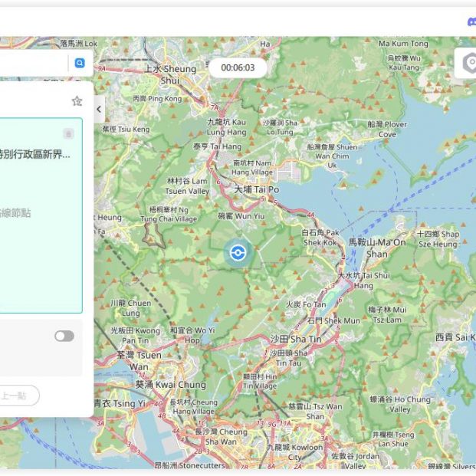476x476 pixels.
Task: Click the trash icon on the route card
Action: click(68, 133)
